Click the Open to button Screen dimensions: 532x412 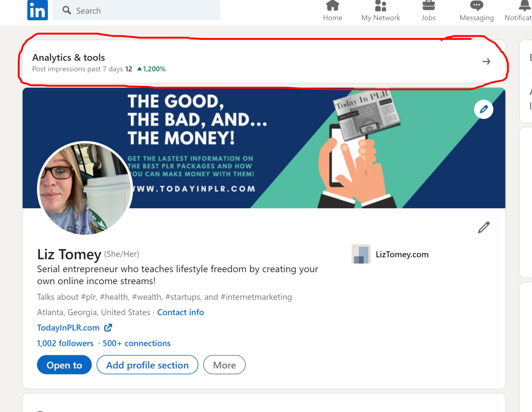[64, 365]
